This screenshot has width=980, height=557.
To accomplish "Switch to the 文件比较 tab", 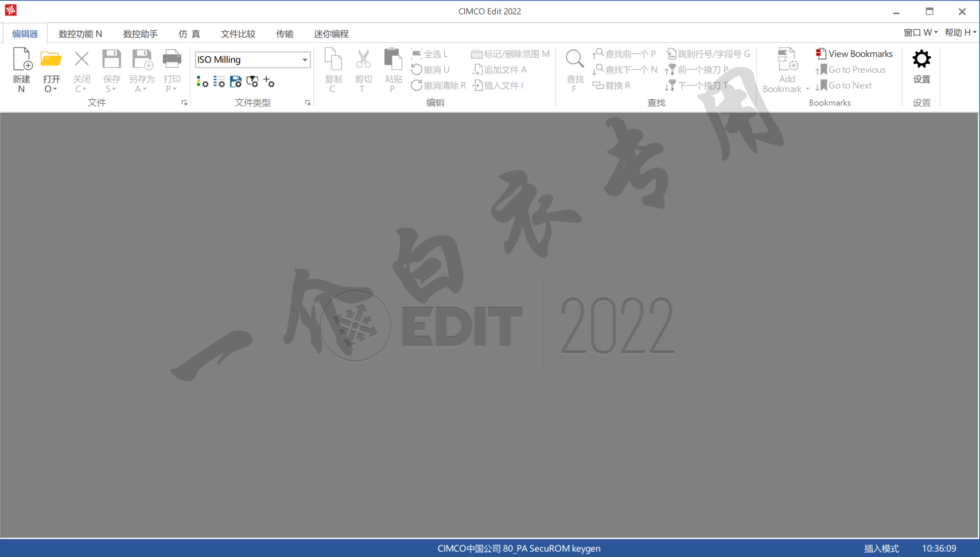I will click(x=238, y=34).
